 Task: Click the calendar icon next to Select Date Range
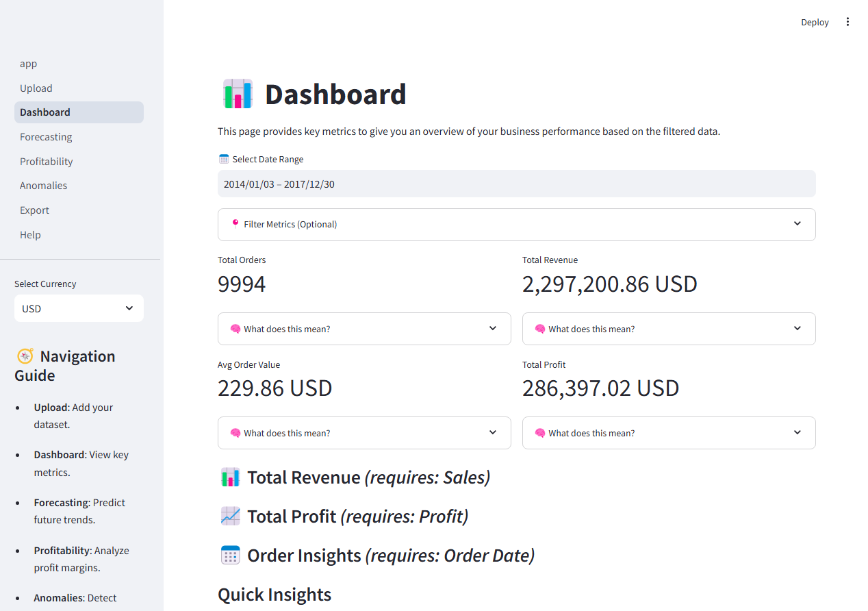pyautogui.click(x=223, y=158)
